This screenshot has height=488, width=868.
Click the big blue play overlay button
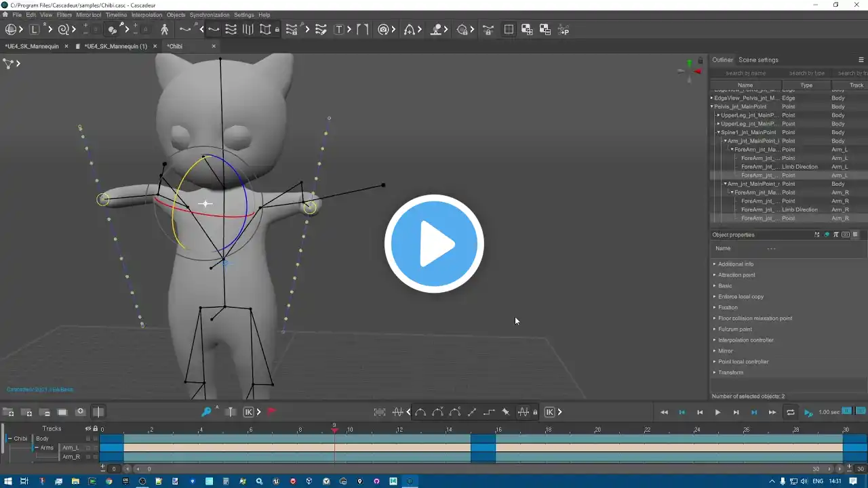[434, 244]
